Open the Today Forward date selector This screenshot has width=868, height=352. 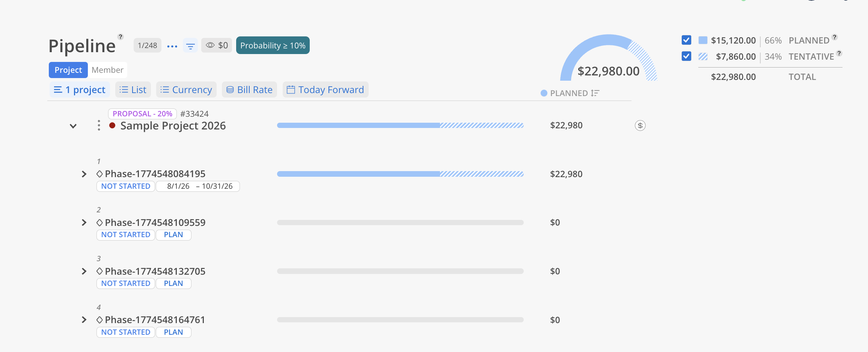[325, 90]
